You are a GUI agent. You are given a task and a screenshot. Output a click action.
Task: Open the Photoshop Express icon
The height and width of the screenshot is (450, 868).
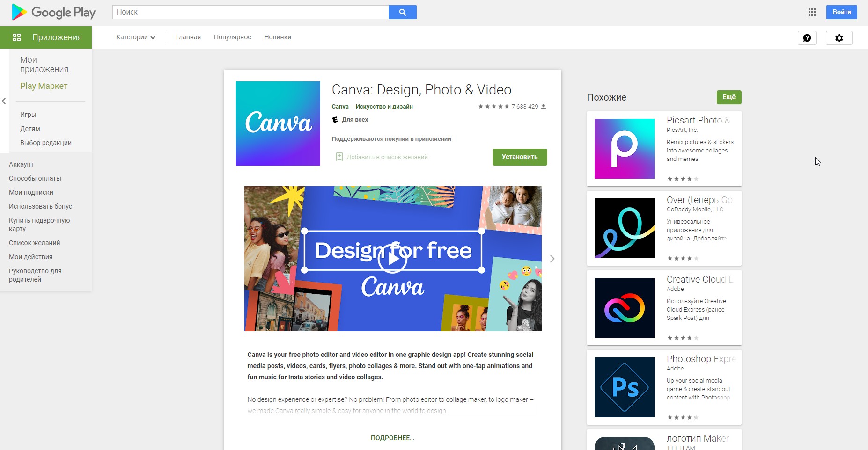[x=625, y=387]
